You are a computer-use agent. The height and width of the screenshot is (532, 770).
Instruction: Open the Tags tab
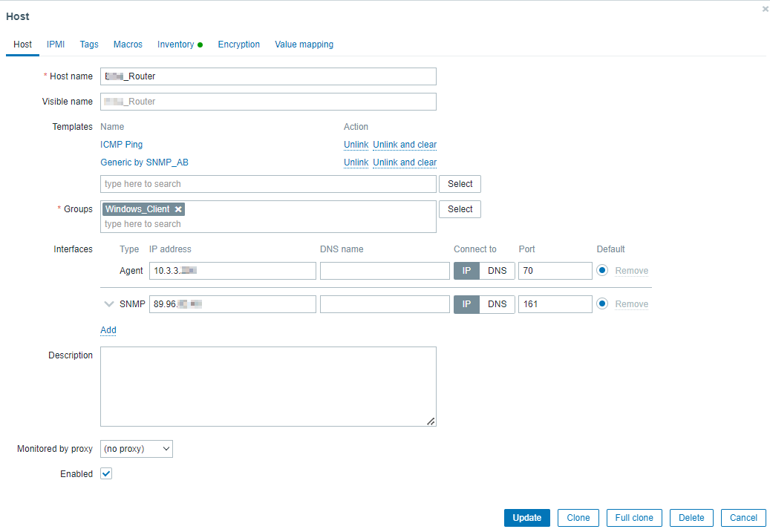point(89,45)
